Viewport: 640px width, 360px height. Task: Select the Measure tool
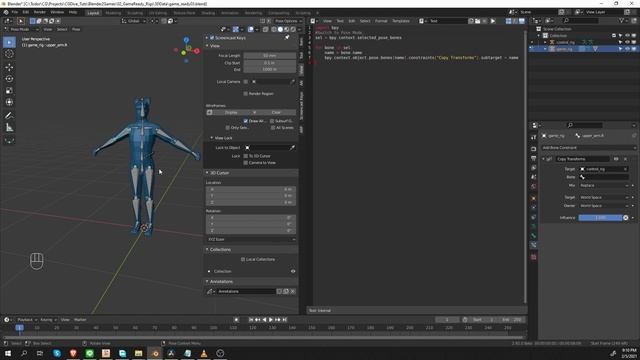(9, 127)
